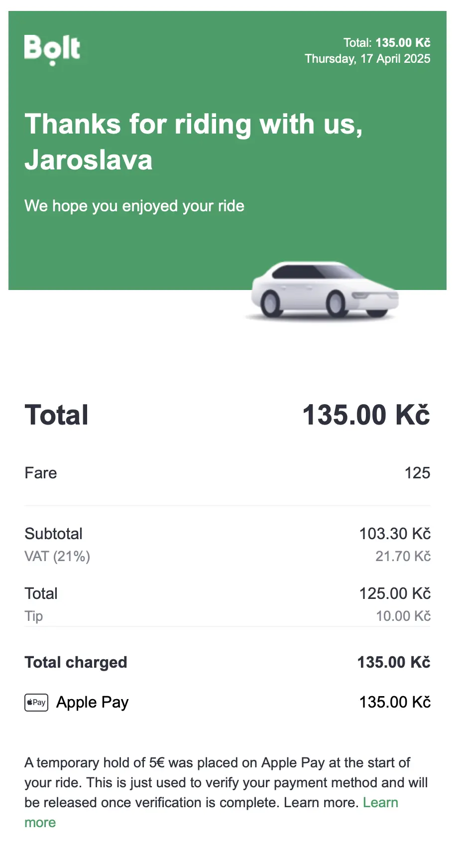Open the green Learn more link

pyautogui.click(x=380, y=803)
